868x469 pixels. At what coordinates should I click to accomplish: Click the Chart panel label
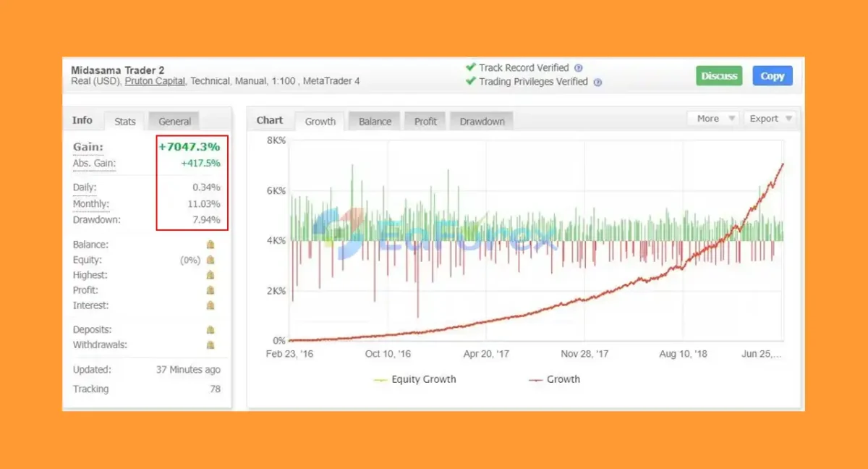click(270, 120)
